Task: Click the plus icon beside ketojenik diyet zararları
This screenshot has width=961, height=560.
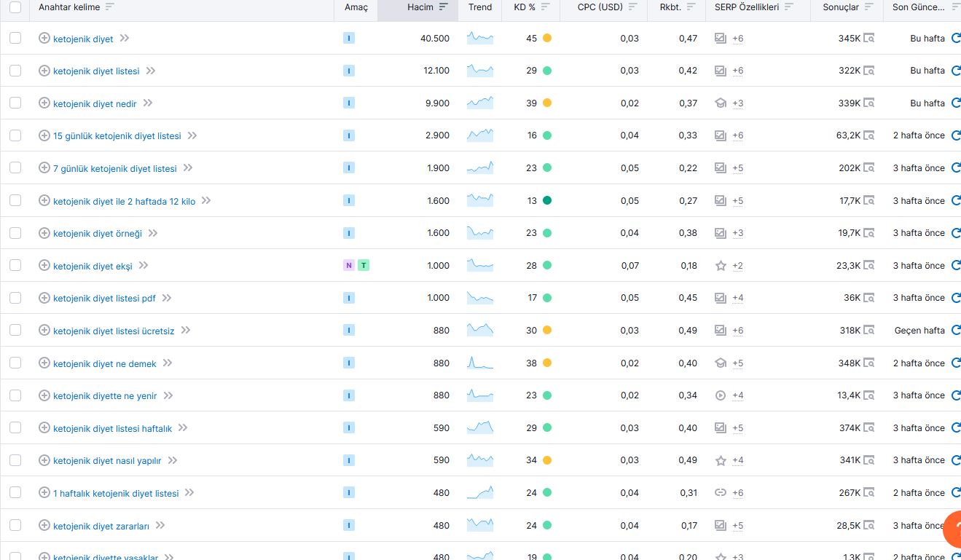Action: 44,526
